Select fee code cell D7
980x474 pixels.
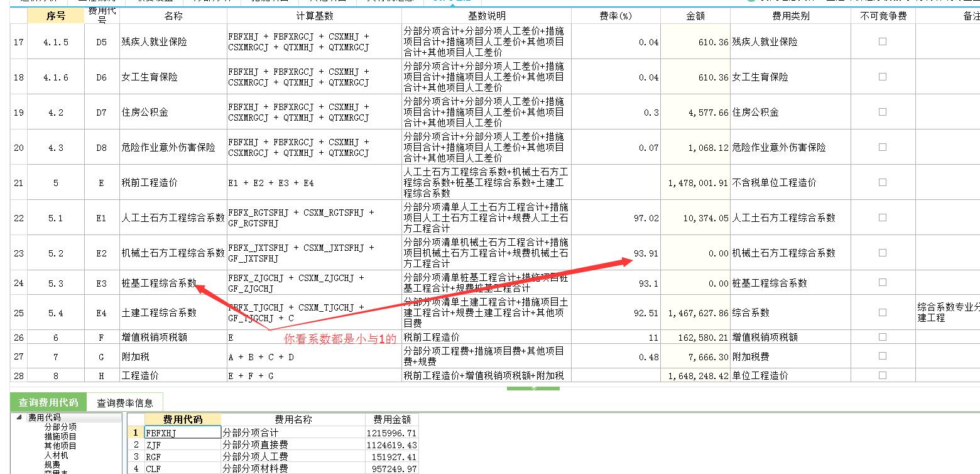102,113
